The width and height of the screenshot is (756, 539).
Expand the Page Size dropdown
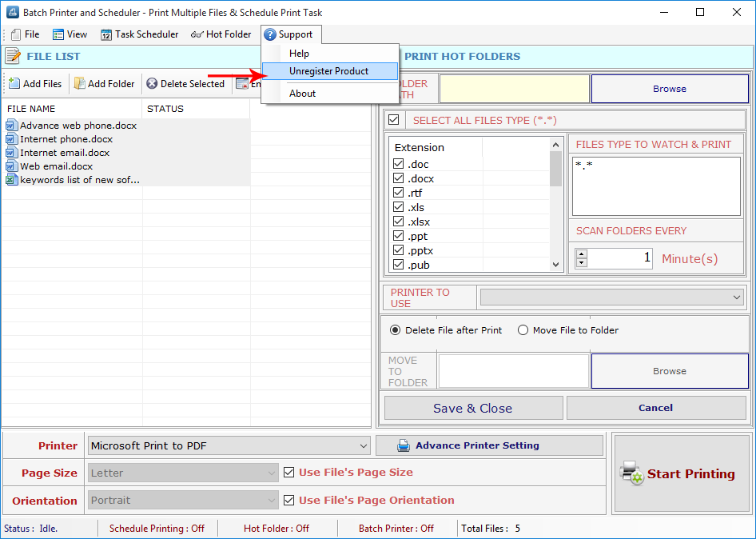pos(272,473)
